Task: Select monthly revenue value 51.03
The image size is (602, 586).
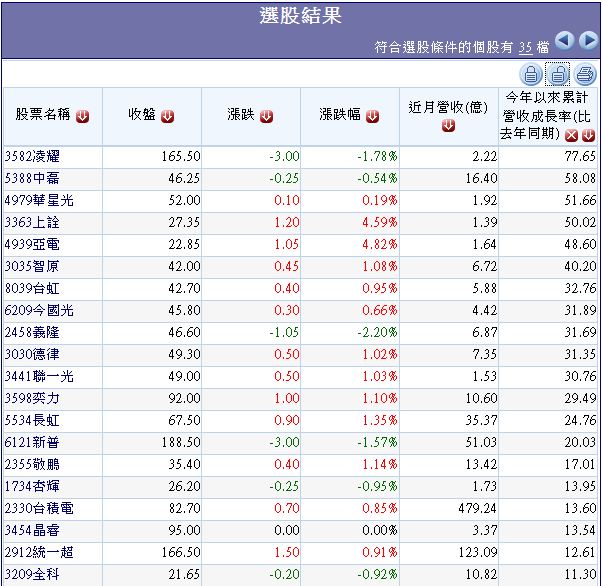Action: pos(481,442)
